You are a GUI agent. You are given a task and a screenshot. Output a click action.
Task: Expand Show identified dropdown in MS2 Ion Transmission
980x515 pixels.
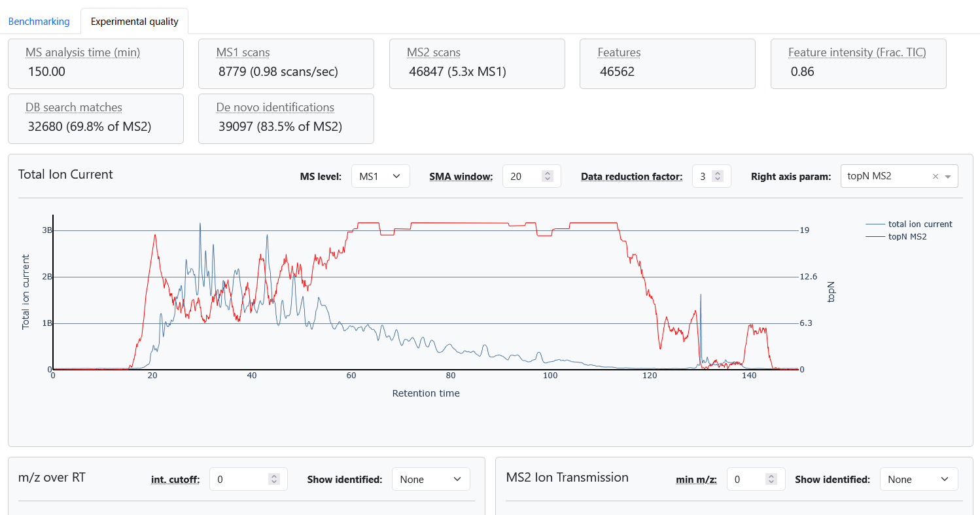[919, 479]
